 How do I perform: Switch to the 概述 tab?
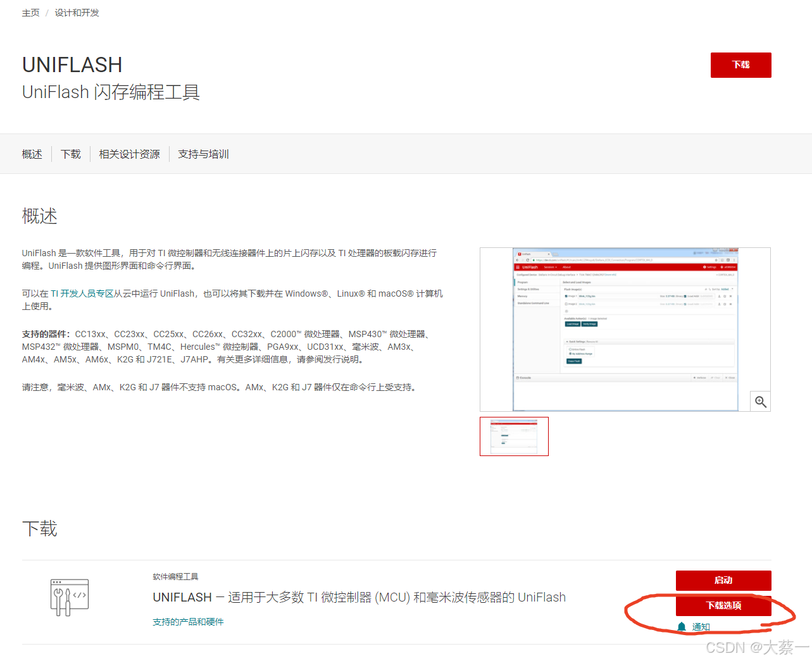(x=32, y=154)
